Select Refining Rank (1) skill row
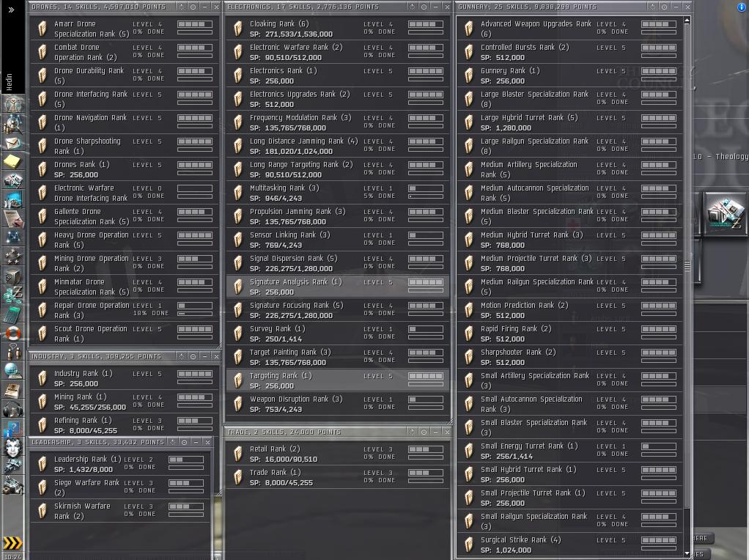 [x=124, y=425]
